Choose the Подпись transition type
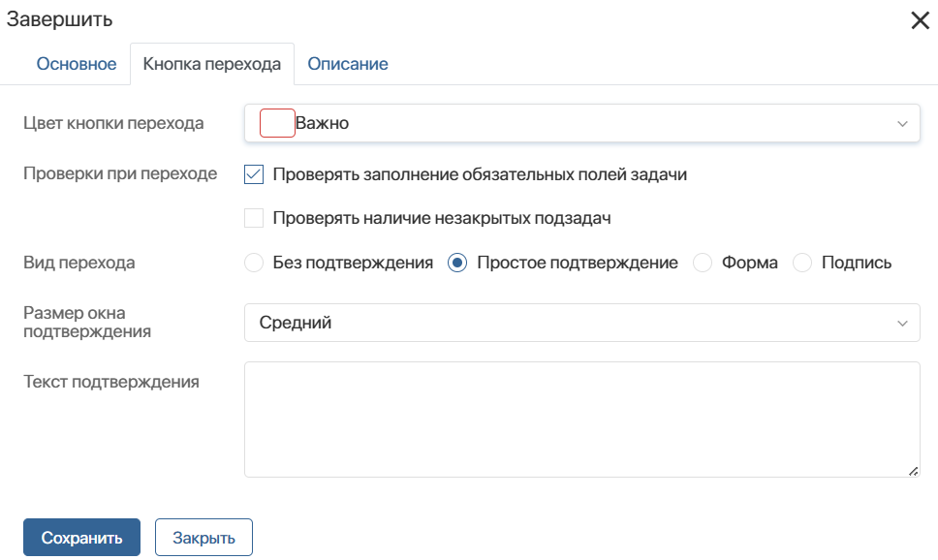The image size is (938, 560). (x=802, y=263)
